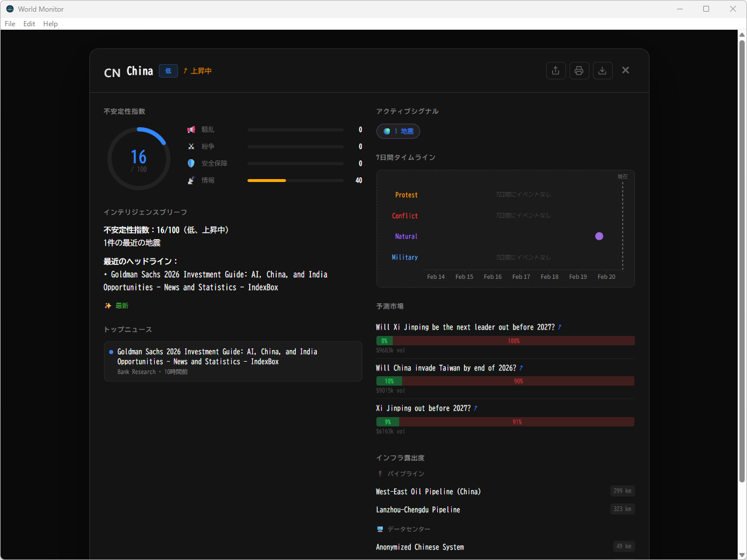Click the scrollbar down arrow
The image size is (747, 560).
coord(742,555)
